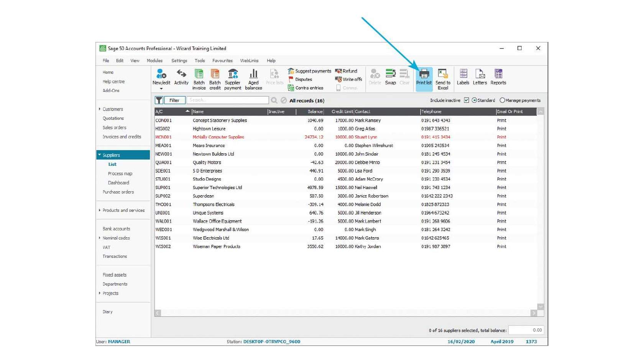
Task: Click Suggest payments
Action: pos(309,71)
